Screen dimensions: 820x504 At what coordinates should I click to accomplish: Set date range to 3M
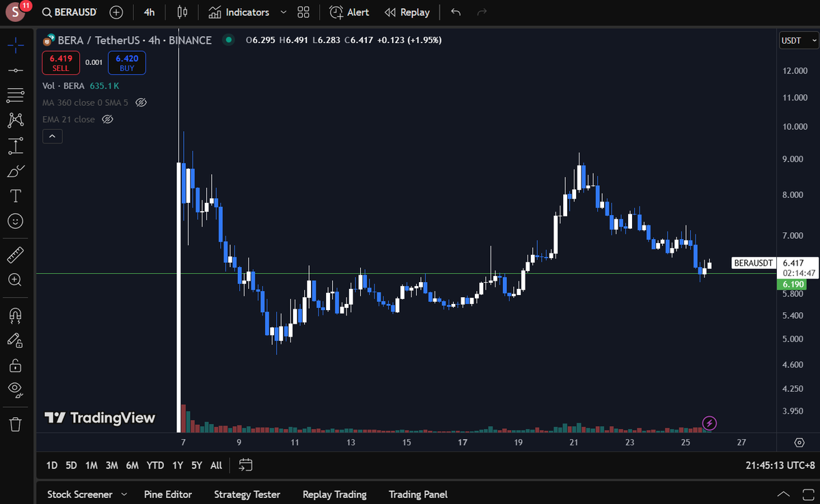(x=111, y=465)
